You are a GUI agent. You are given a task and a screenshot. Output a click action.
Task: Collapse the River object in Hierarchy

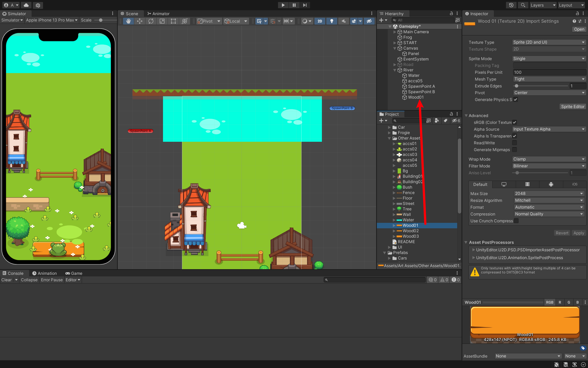pos(395,70)
